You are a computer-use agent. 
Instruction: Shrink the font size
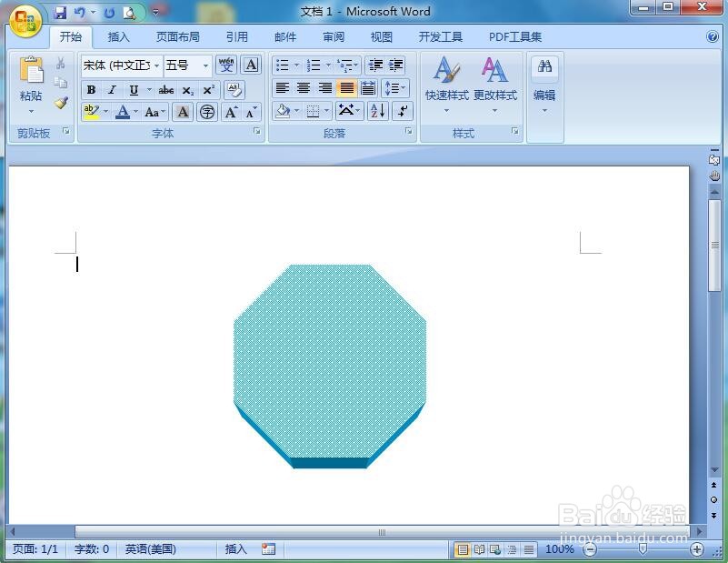pyautogui.click(x=251, y=112)
